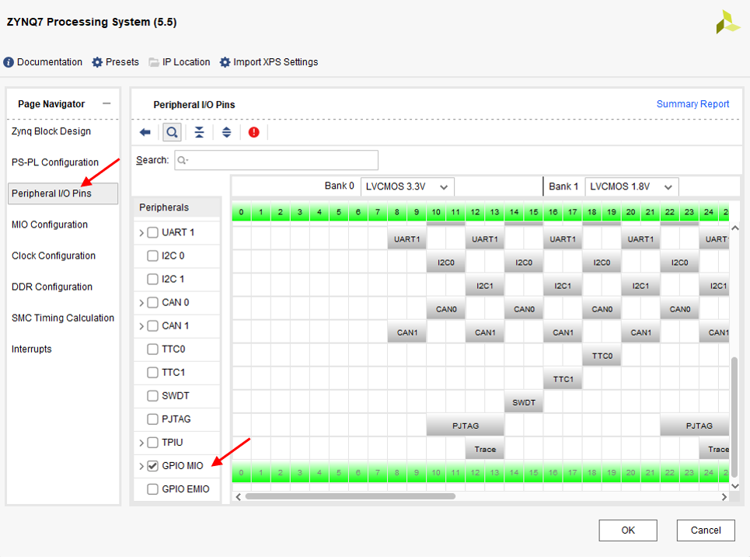Click the scroll right arrow

(x=724, y=497)
